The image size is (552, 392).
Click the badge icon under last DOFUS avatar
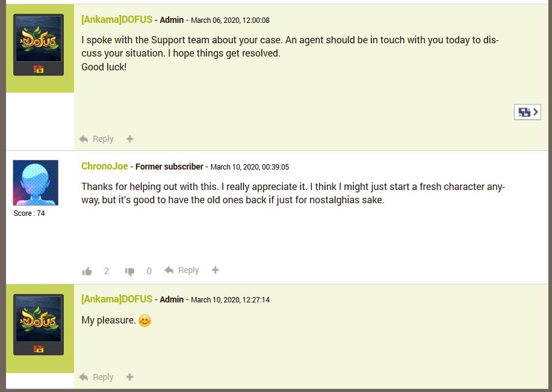[x=39, y=349]
